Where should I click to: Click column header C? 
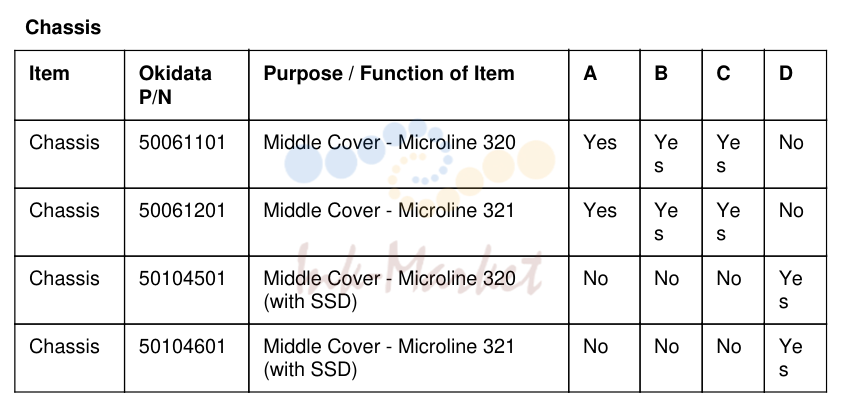[x=723, y=74]
